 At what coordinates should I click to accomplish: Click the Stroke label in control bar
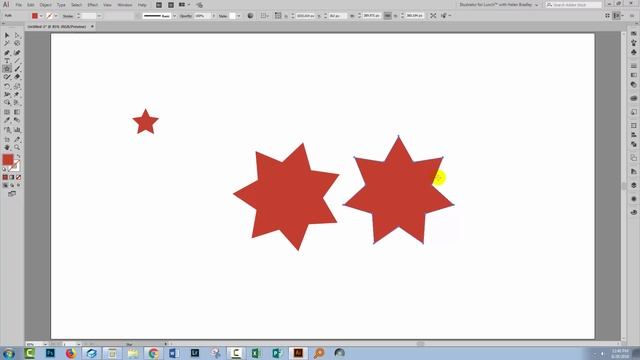pos(68,16)
